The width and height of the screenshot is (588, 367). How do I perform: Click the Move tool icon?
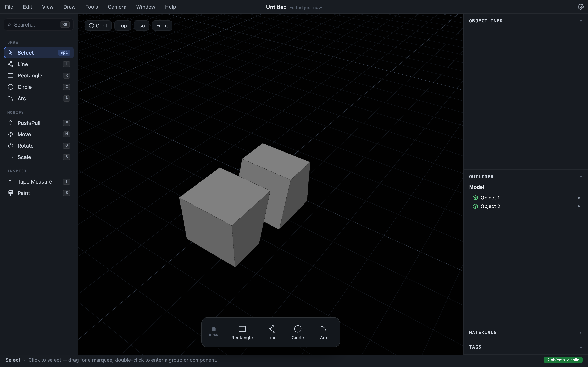[x=10, y=134]
